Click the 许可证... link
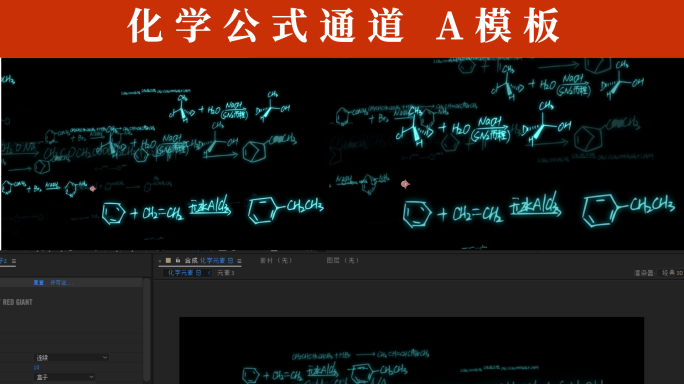 pyautogui.click(x=62, y=283)
